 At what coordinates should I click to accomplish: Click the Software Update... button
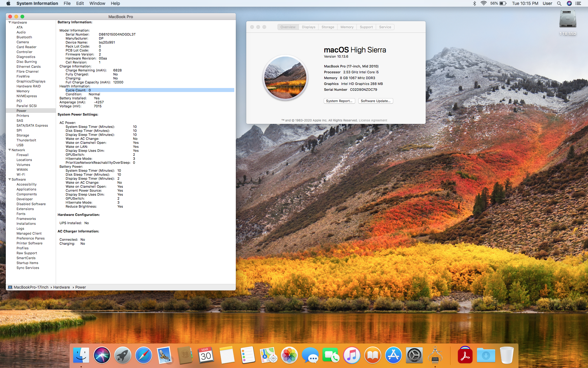point(375,101)
